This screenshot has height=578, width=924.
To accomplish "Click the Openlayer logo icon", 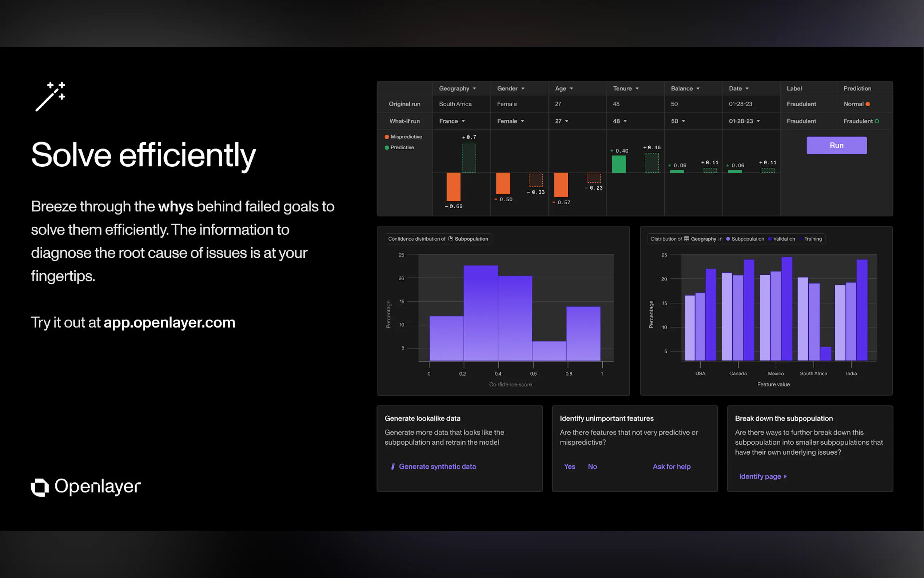I will click(x=40, y=487).
